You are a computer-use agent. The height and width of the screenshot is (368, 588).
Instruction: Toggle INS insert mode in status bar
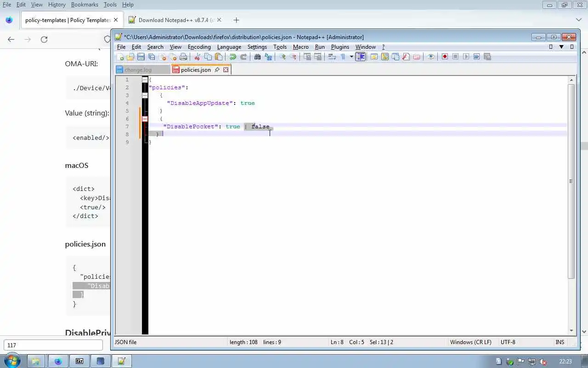pyautogui.click(x=560, y=342)
